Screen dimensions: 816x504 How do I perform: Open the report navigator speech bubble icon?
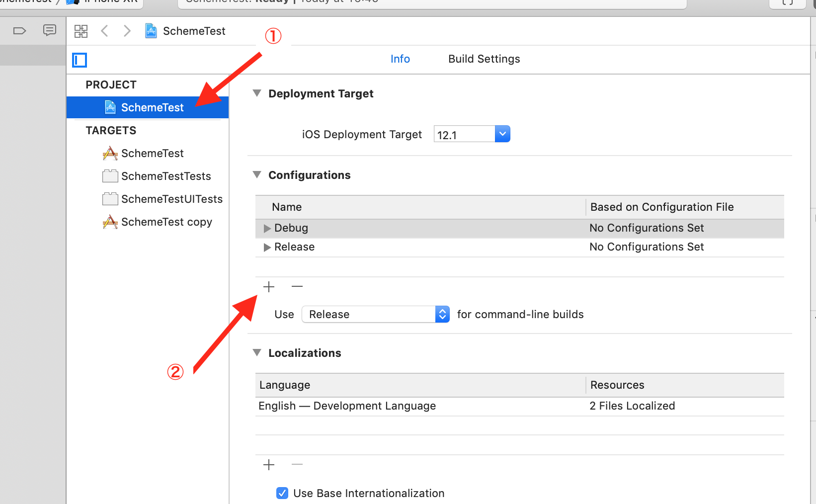click(50, 30)
